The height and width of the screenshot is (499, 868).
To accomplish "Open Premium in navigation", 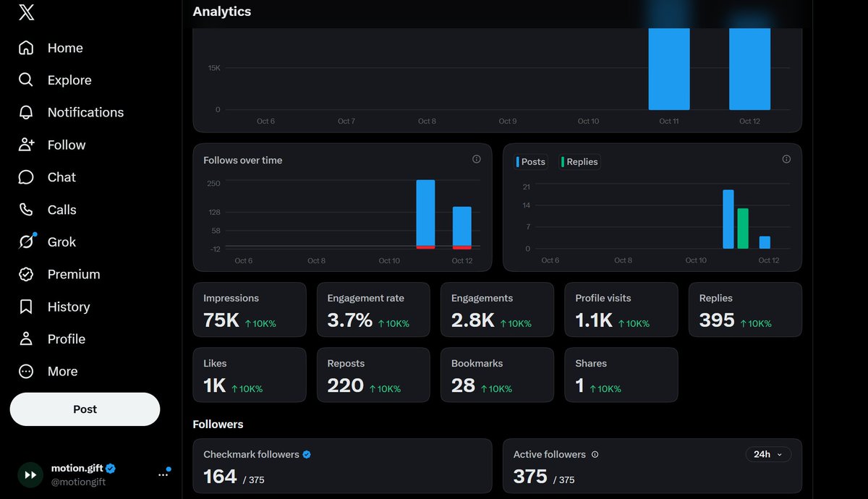I will (x=74, y=274).
